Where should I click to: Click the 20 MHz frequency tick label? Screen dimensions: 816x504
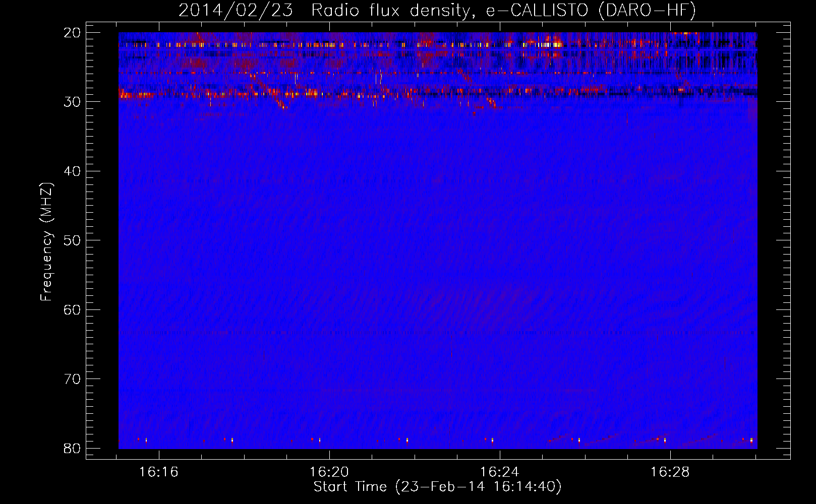72,33
